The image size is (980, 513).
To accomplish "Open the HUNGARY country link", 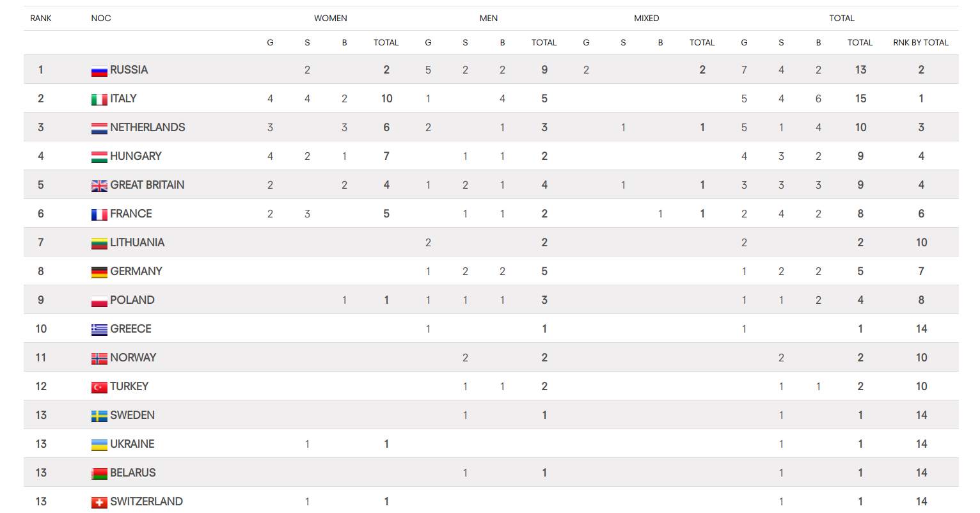I will [x=136, y=156].
